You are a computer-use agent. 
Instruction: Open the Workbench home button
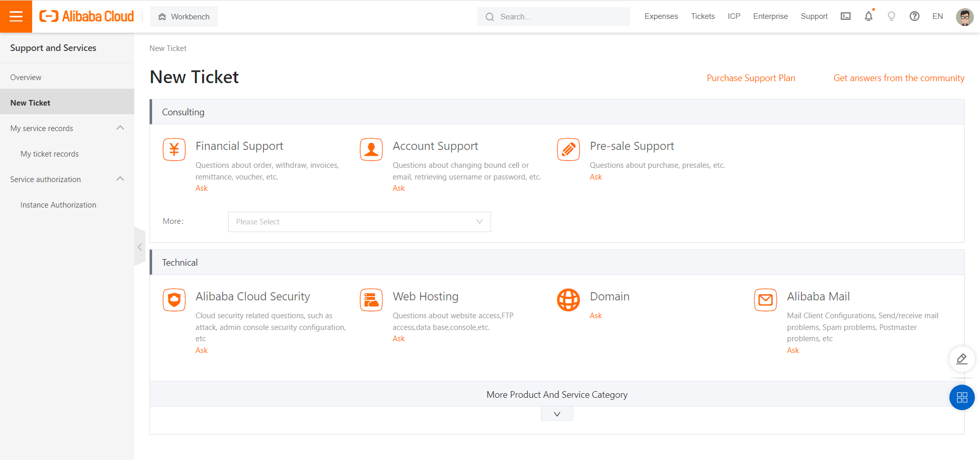184,16
